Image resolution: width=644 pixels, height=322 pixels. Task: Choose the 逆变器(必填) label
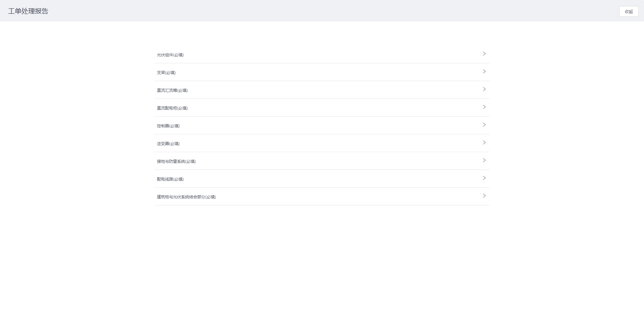tap(168, 144)
